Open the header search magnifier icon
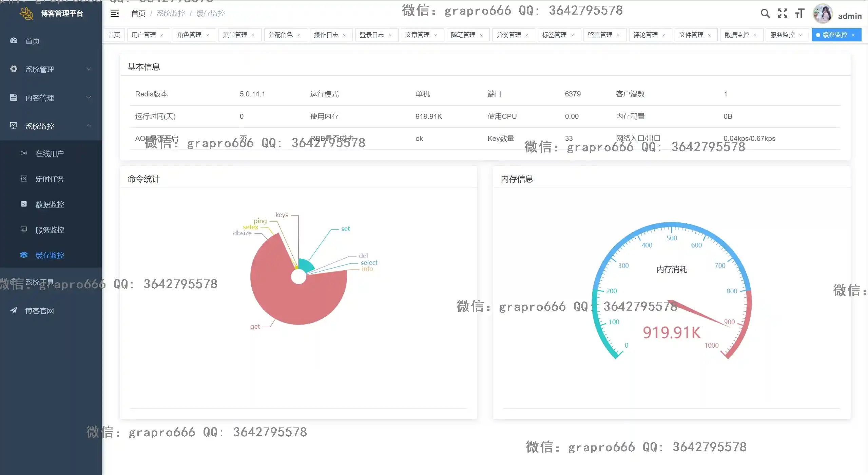The height and width of the screenshot is (475, 868). [765, 13]
